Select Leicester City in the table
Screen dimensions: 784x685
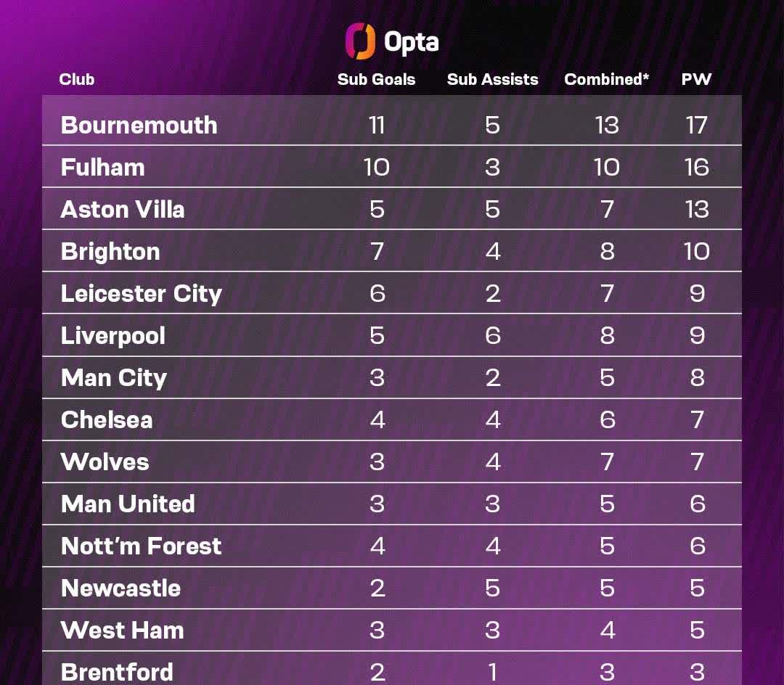tap(141, 293)
